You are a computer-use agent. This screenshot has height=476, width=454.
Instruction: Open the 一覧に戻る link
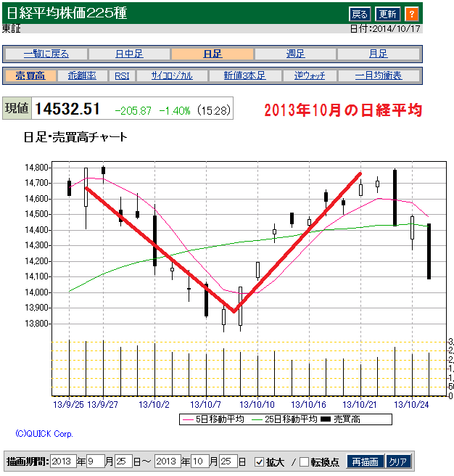[x=46, y=54]
